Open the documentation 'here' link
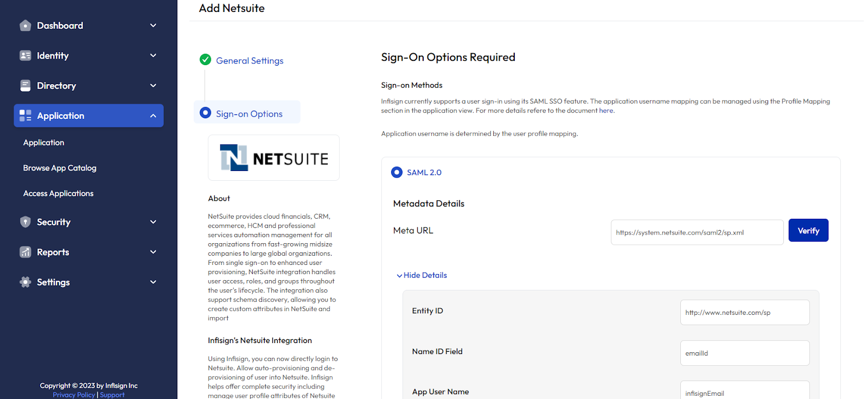Viewport: 868px width, 399px height. click(606, 111)
